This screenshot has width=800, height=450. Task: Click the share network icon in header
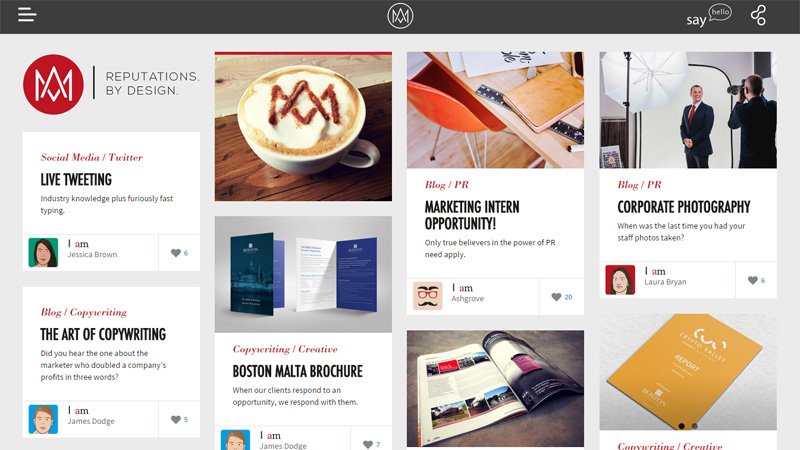(x=758, y=15)
